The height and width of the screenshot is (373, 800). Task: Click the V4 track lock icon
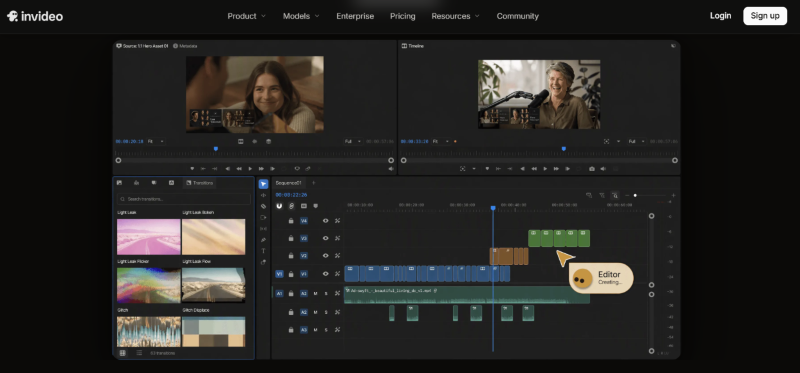[x=291, y=221]
